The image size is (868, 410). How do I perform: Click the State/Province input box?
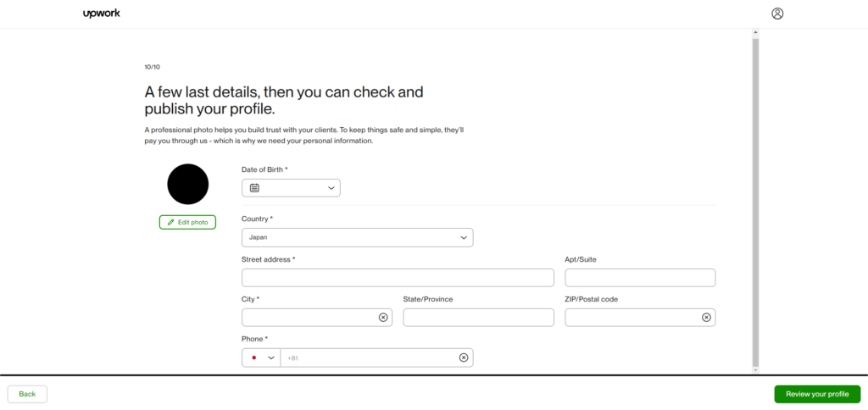coord(478,318)
